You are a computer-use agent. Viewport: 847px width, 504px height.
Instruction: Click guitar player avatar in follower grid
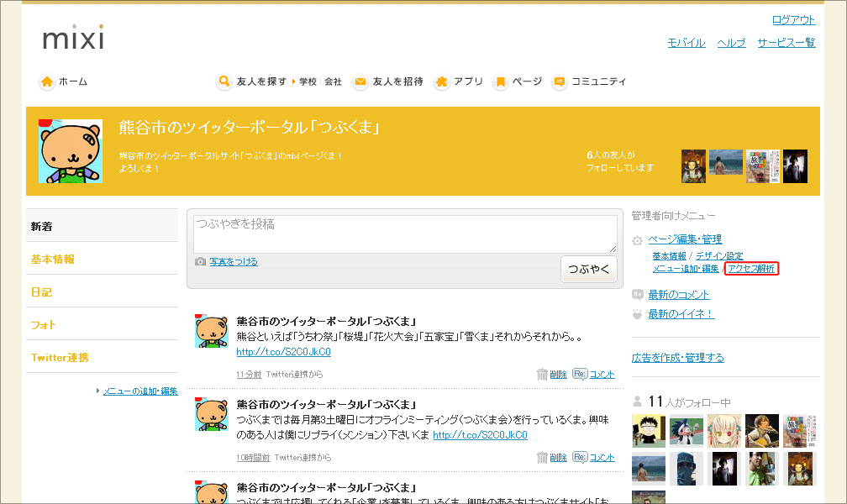(762, 431)
